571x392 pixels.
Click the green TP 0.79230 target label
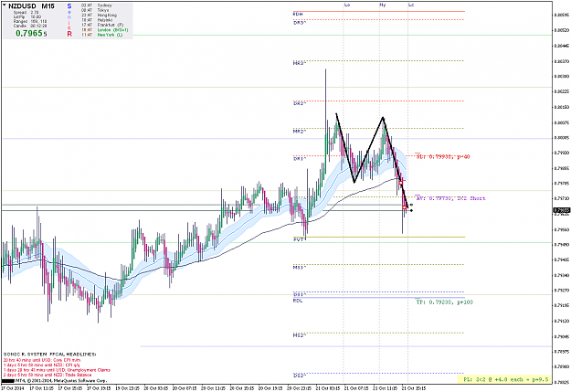tap(444, 302)
